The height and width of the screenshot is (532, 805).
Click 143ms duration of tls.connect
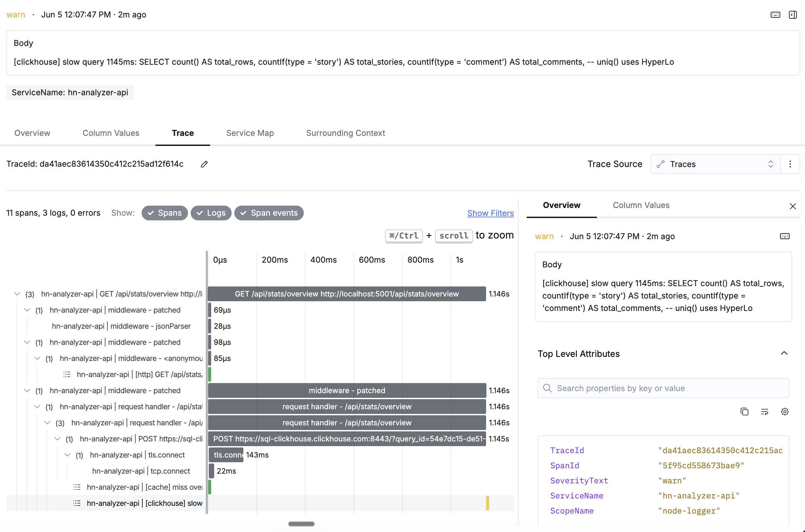257,455
